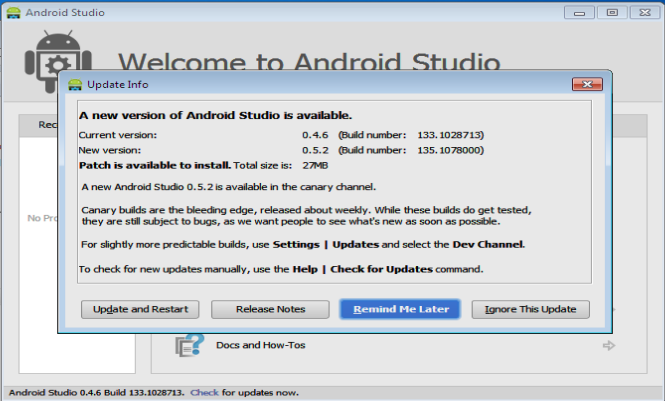The image size is (665, 401).
Task: Maximize the Android Studio window
Action: click(x=612, y=13)
